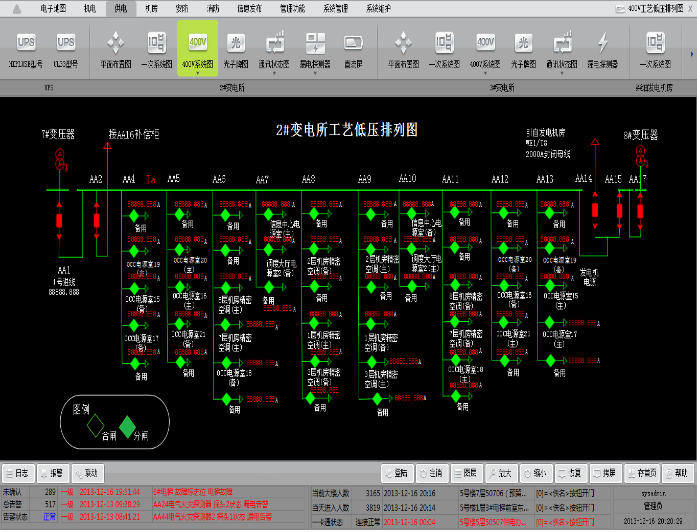Click the 日志 log button

coord(18,474)
